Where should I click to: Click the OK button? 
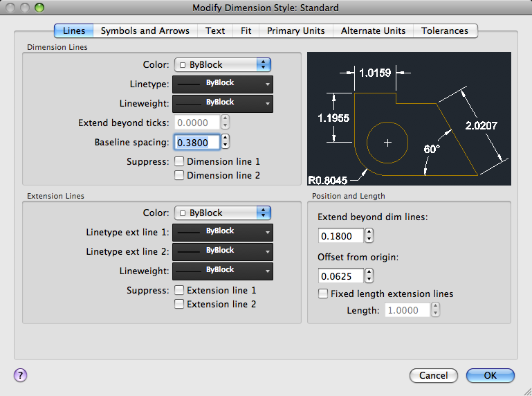490,375
